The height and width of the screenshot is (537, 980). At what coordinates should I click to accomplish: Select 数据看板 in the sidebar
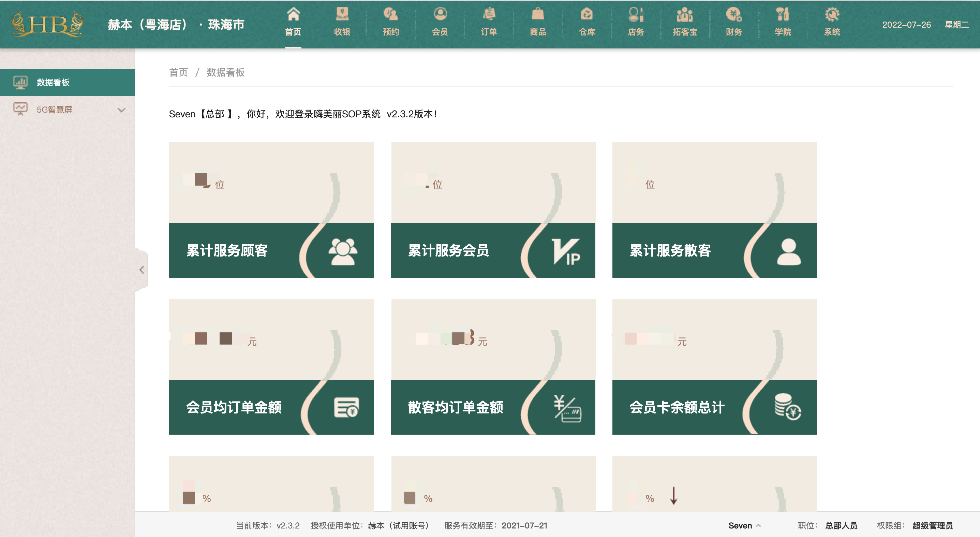click(67, 82)
